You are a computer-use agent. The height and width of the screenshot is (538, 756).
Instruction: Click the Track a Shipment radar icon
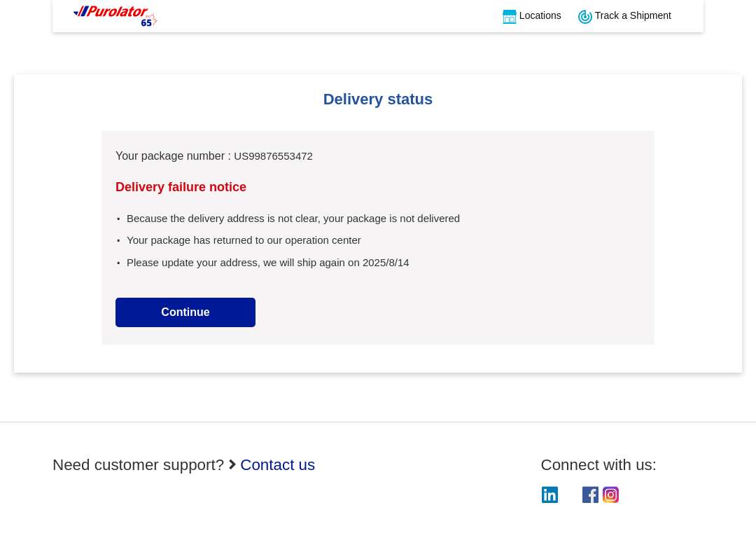click(584, 16)
